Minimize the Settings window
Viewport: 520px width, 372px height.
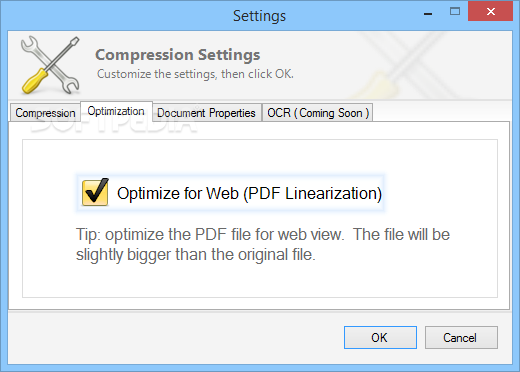428,13
